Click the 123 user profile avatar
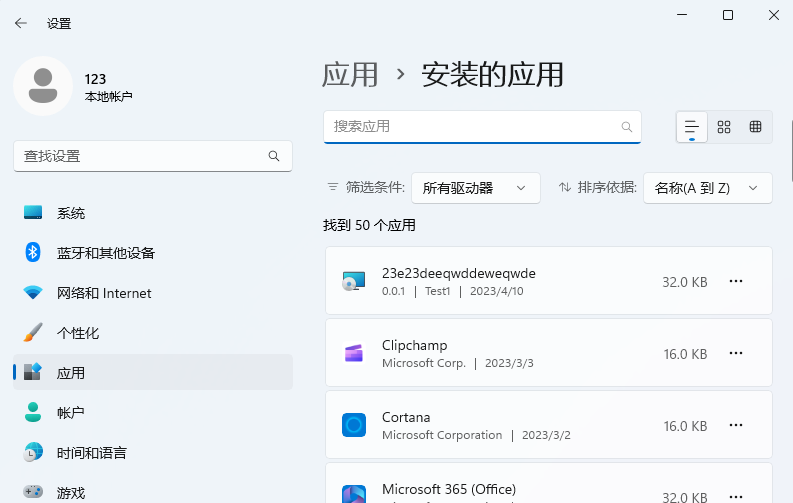 (x=43, y=86)
